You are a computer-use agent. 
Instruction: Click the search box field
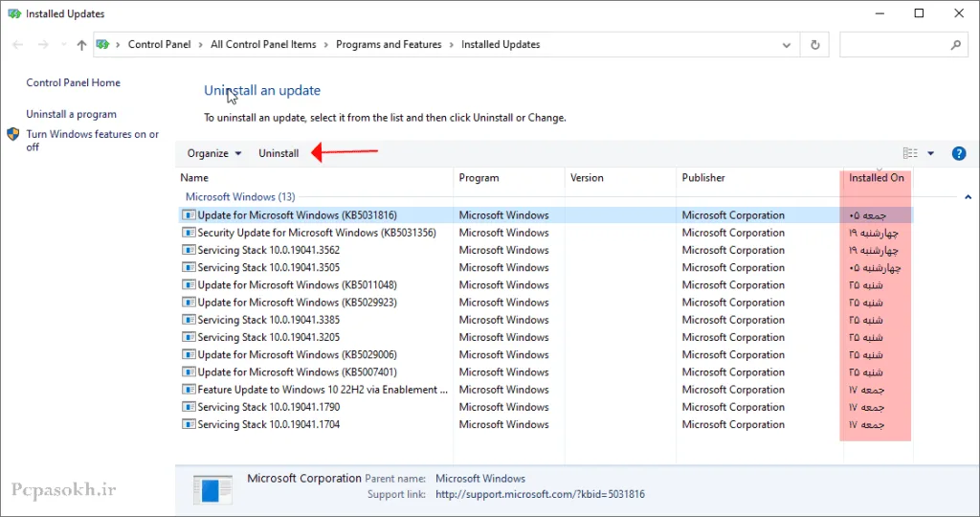904,44
